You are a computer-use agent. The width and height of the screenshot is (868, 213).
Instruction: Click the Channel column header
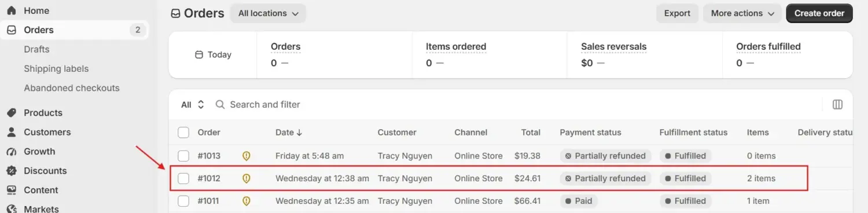pyautogui.click(x=470, y=133)
